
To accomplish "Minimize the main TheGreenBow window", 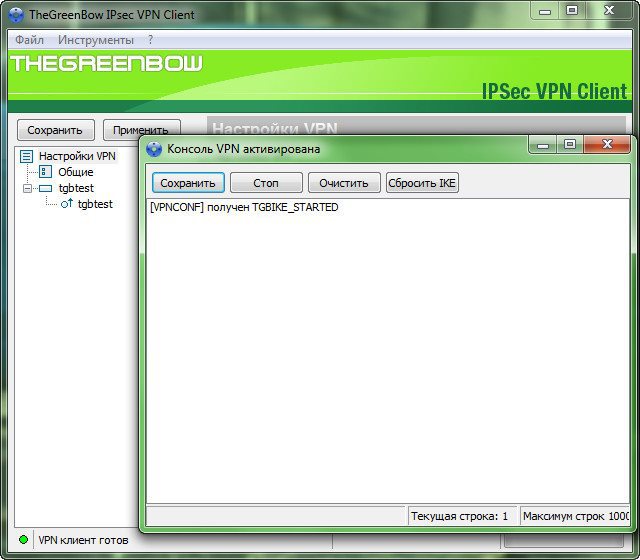I will coord(544,11).
